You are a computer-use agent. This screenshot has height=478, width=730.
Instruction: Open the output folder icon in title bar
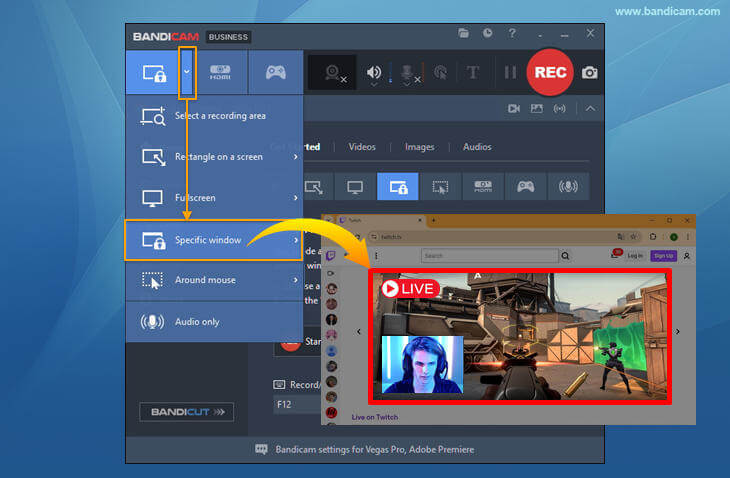(x=463, y=33)
